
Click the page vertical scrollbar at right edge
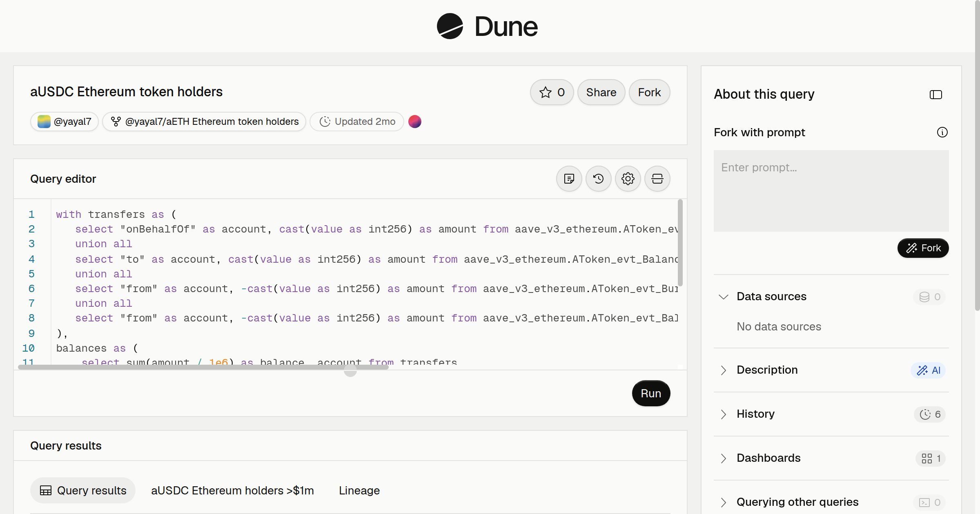[x=977, y=155]
